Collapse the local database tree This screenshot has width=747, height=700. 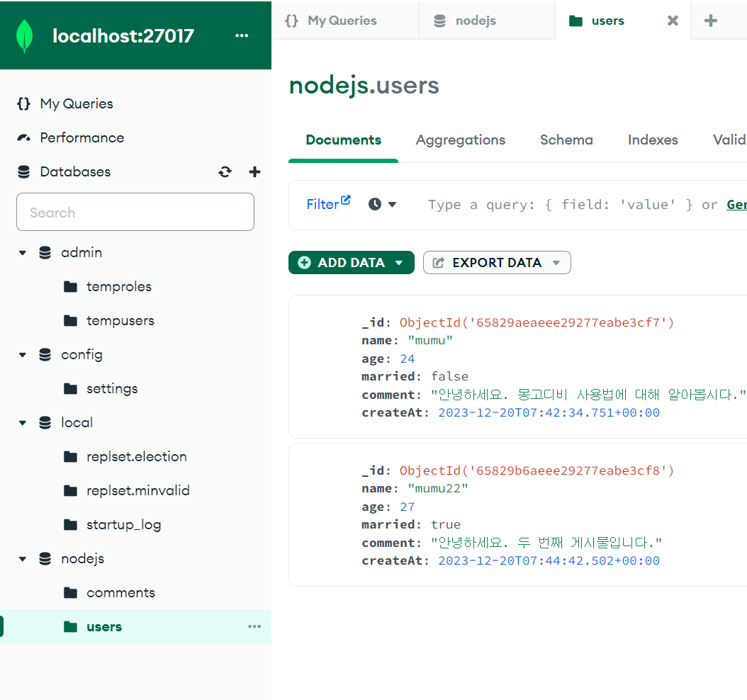tap(23, 423)
